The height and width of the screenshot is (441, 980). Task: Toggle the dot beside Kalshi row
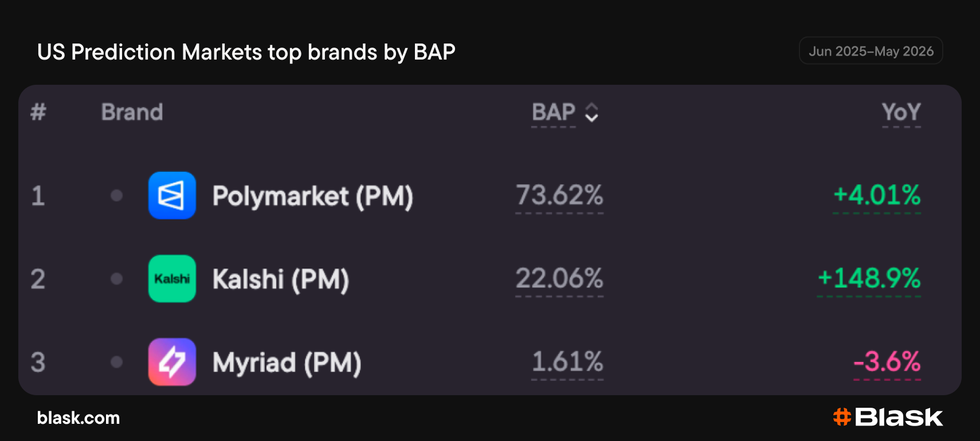(x=117, y=279)
